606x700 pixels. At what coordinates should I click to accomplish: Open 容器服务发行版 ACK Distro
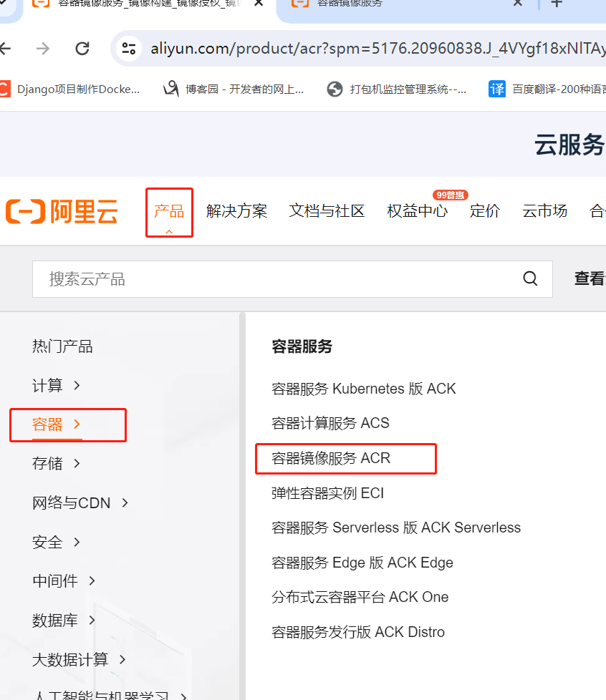[358, 632]
